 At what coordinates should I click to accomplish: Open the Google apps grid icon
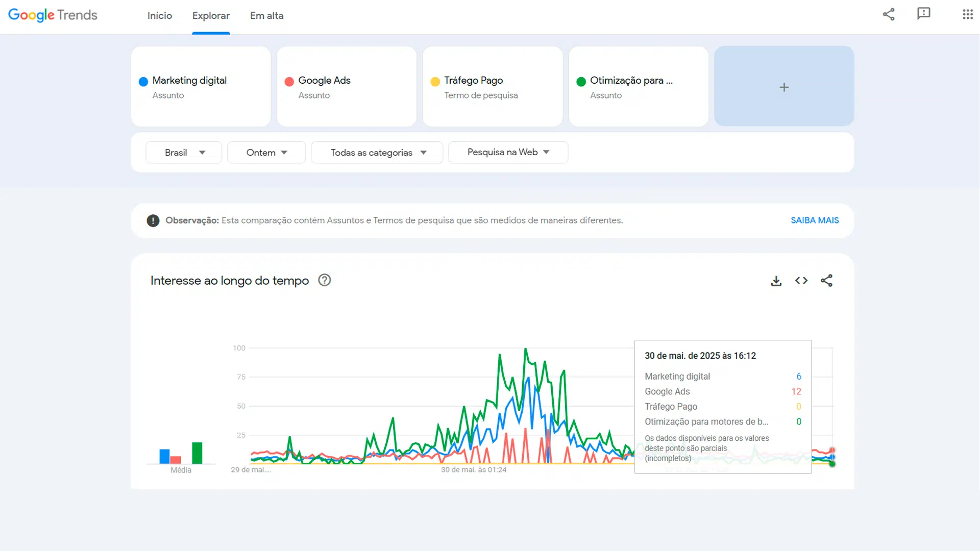point(967,14)
